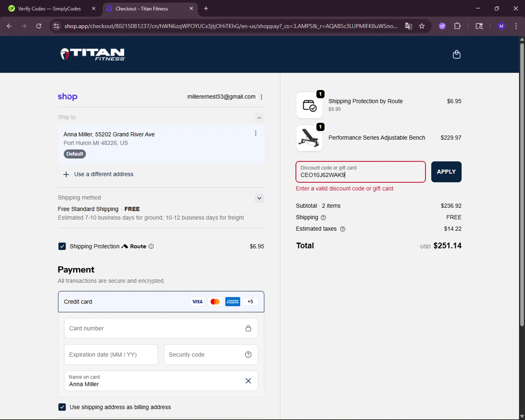This screenshot has height=420, width=525.
Task: Clear the Name on card field
Action: click(248, 381)
